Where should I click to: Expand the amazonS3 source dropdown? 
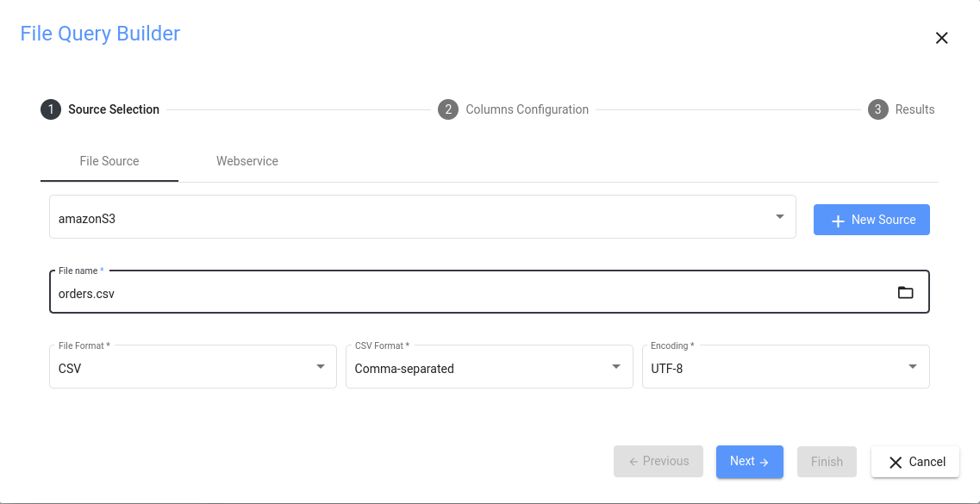click(779, 217)
